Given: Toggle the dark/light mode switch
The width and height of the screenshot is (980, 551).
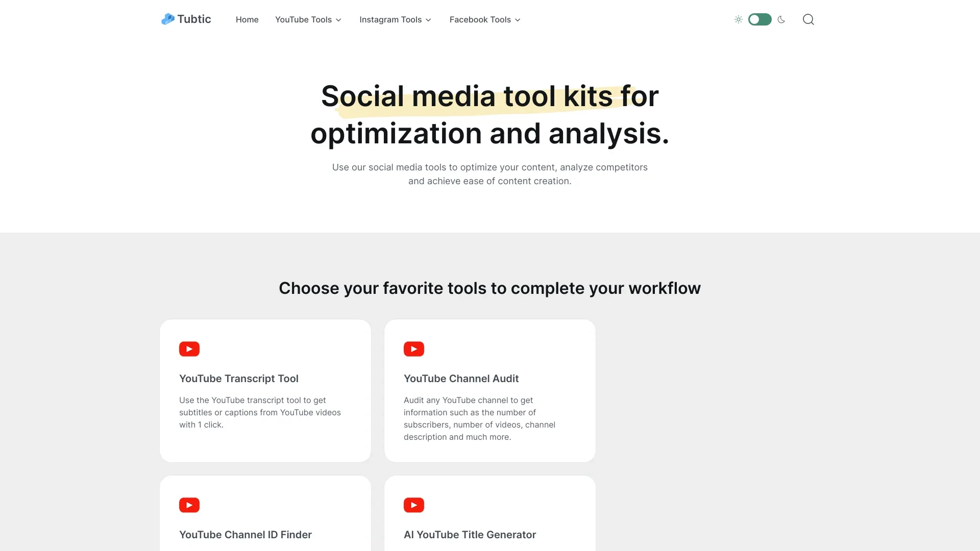Looking at the screenshot, I should pos(759,19).
